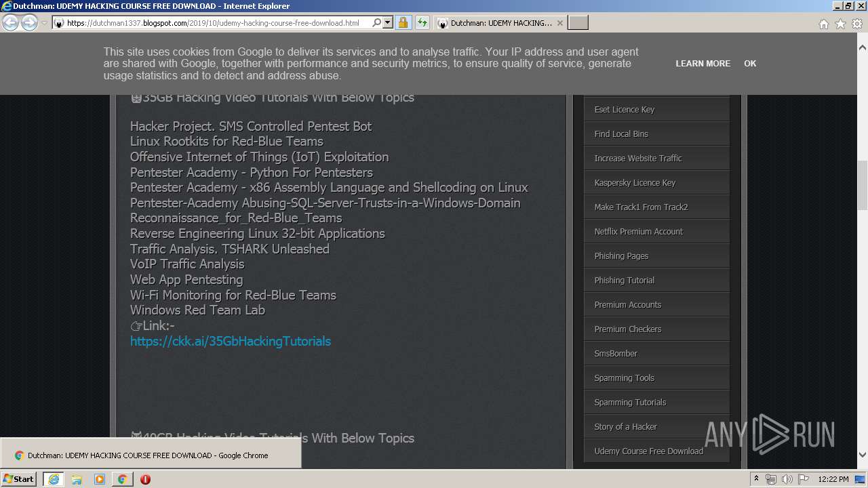Screen dimensions: 868x488
Task: Click 'Traffic Analysis. TSHARK Unleashed' text
Action: (230, 249)
